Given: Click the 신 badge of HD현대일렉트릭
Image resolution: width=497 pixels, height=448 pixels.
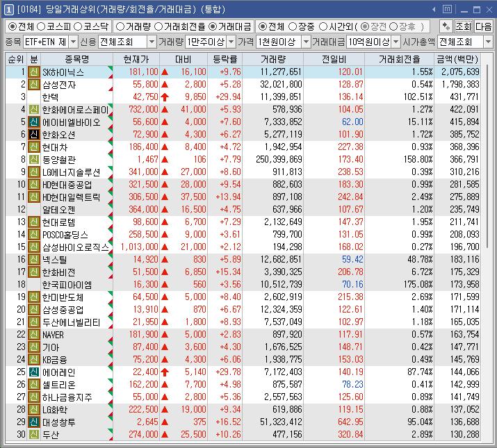Looking at the screenshot, I should pyautogui.click(x=34, y=197).
